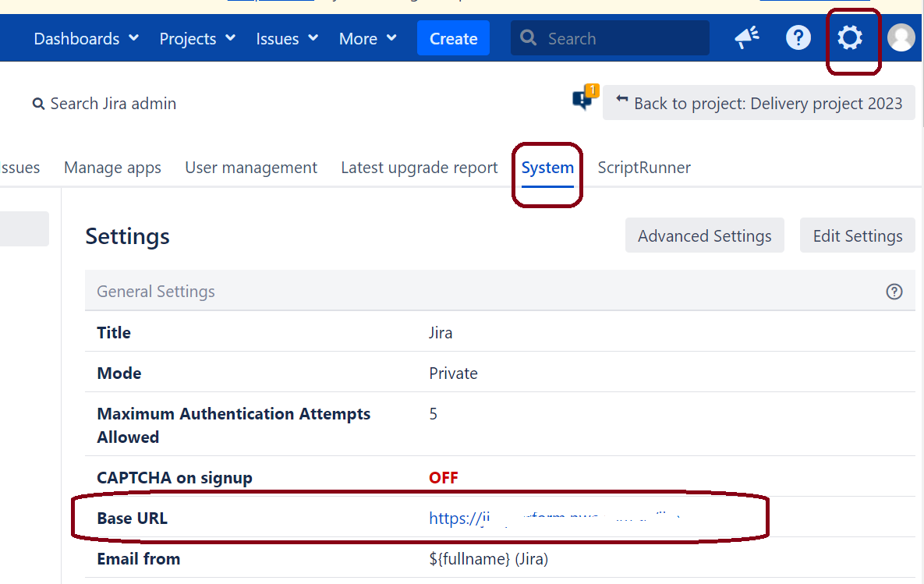
Task: Click the notification bubble with badge 1
Action: [583, 100]
